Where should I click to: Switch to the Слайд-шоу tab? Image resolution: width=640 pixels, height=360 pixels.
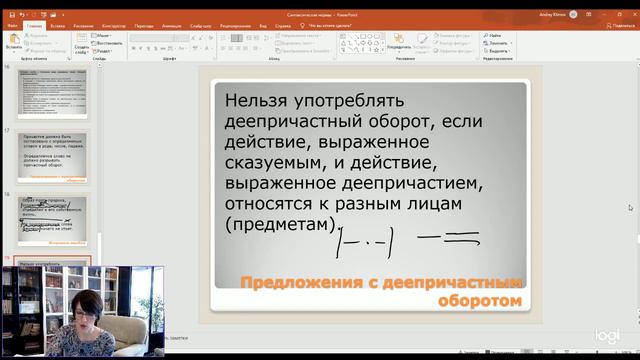(x=200, y=26)
